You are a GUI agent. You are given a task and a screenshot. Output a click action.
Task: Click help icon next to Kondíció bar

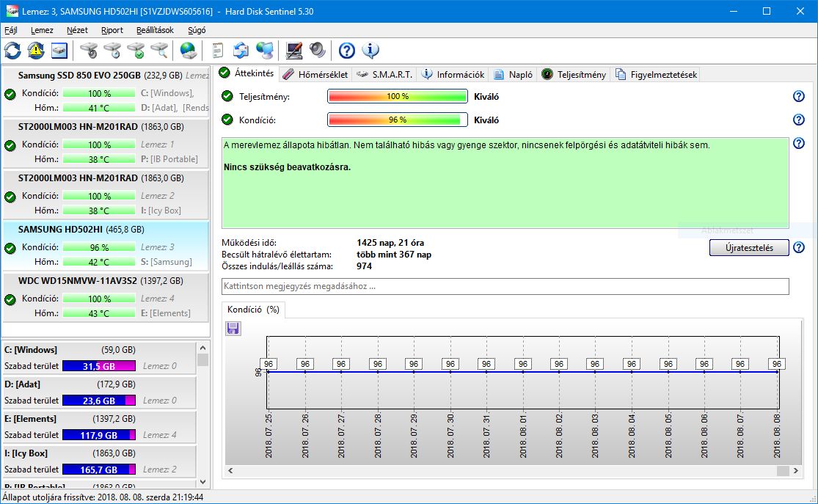(799, 120)
